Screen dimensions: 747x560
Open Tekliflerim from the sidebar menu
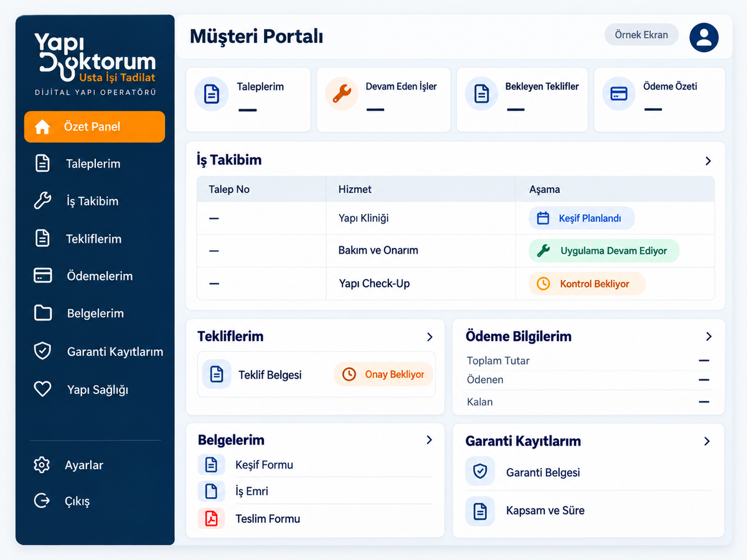click(x=95, y=238)
